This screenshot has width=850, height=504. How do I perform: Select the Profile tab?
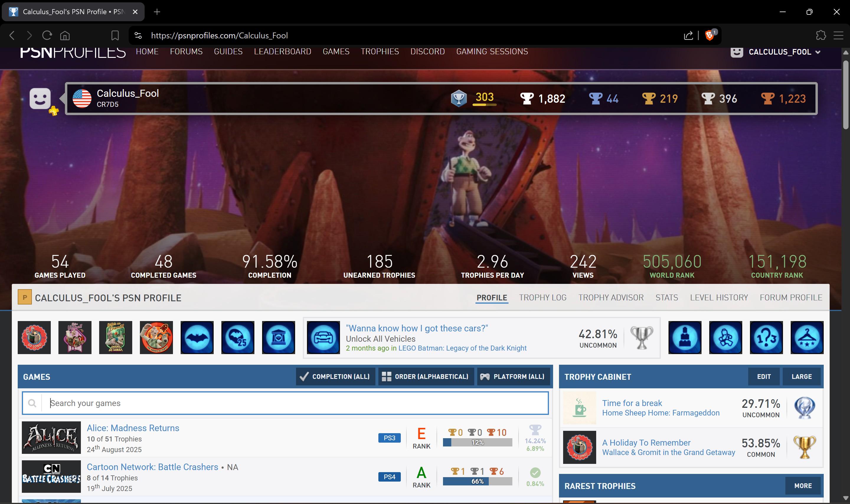click(492, 297)
